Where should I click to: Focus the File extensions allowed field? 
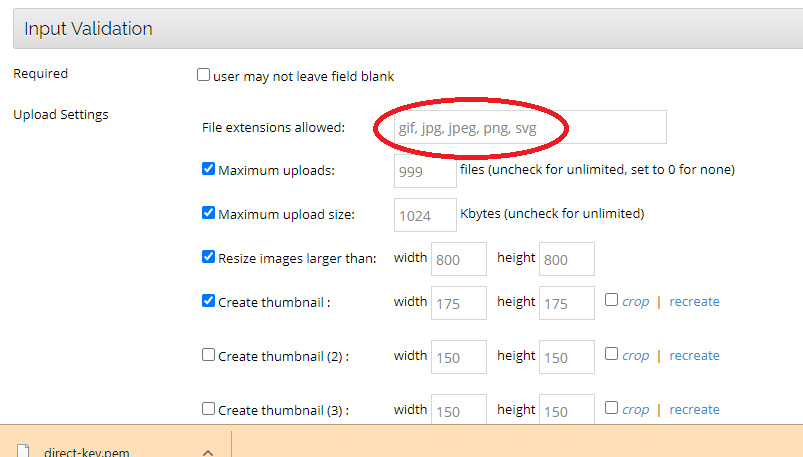pos(520,127)
